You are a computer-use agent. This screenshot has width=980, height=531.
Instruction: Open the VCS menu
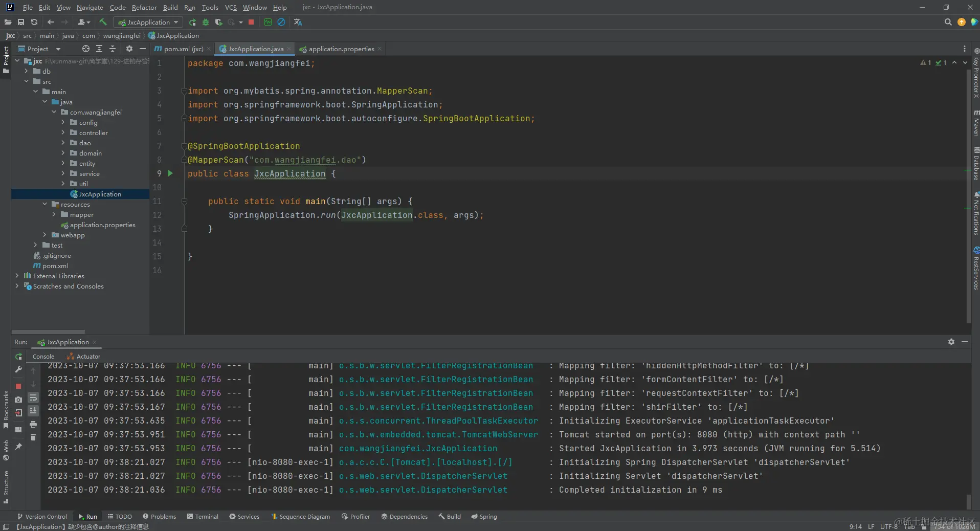(231, 7)
